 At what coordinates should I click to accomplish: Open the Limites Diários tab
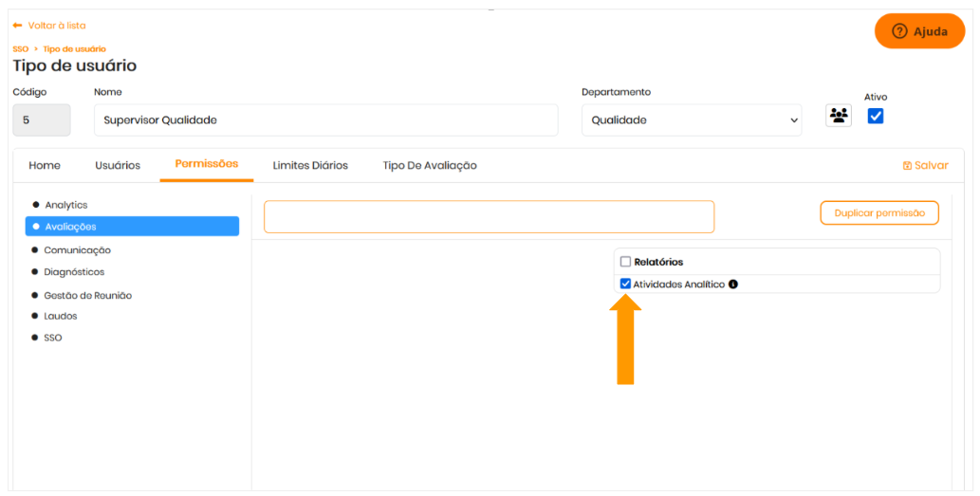(310, 165)
